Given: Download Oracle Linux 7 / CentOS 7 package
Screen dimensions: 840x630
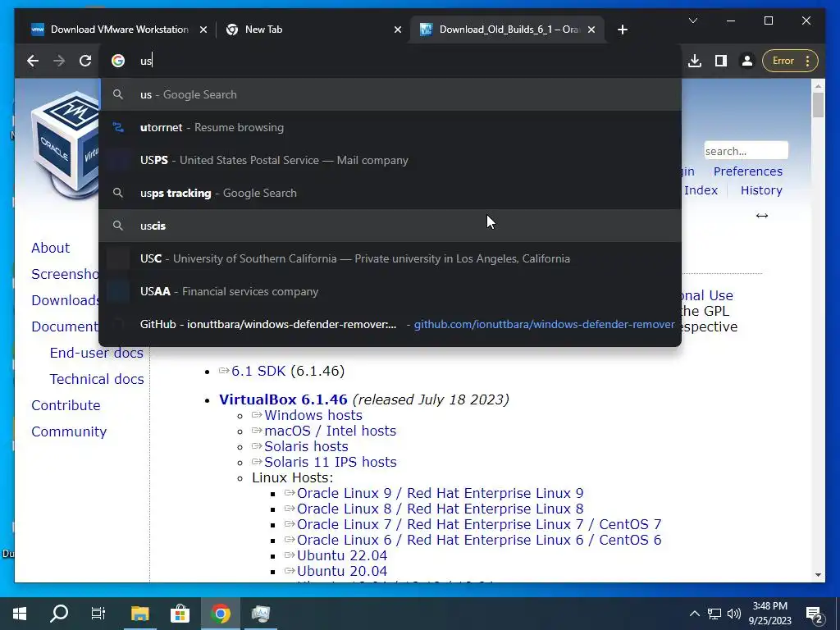Looking at the screenshot, I should pos(479,524).
